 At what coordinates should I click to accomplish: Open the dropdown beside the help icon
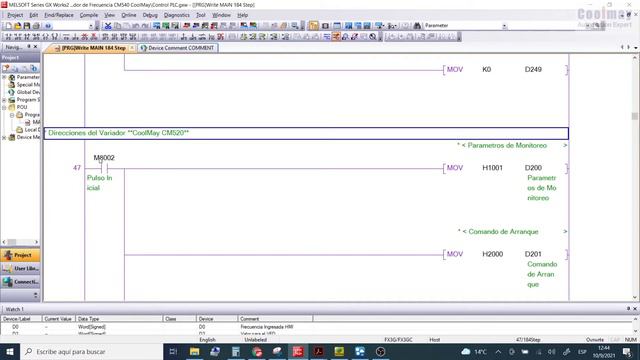(91, 26)
